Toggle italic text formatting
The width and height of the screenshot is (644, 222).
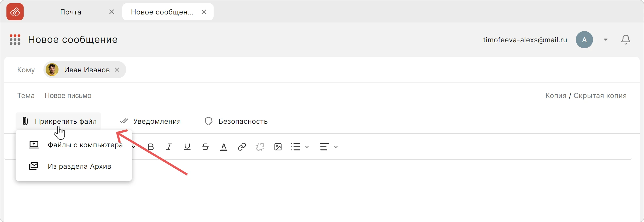click(x=169, y=147)
